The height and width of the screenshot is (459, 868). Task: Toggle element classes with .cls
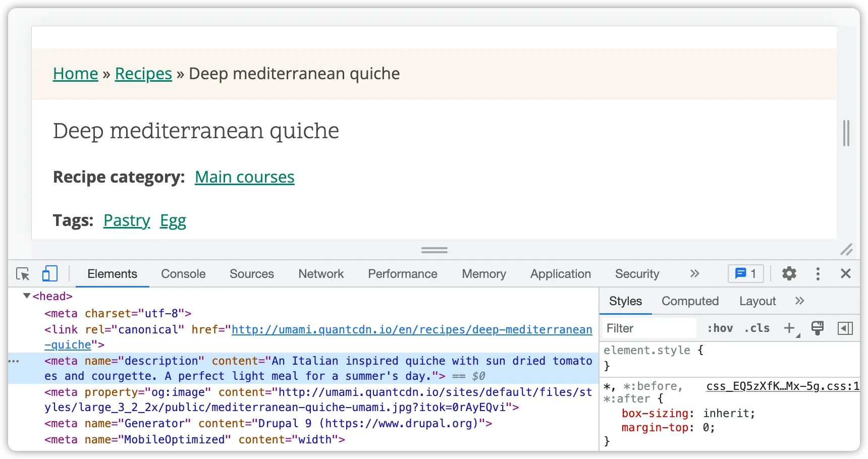coord(756,328)
